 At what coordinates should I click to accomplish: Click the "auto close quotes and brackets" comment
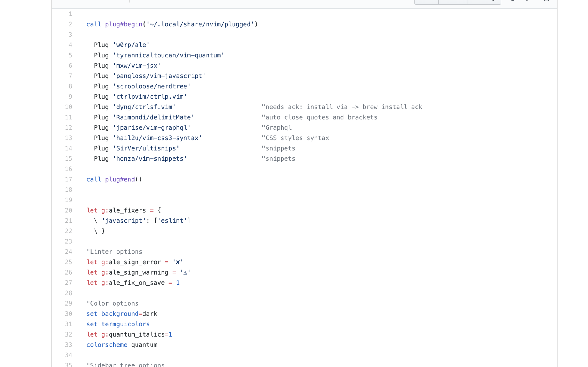click(x=319, y=117)
